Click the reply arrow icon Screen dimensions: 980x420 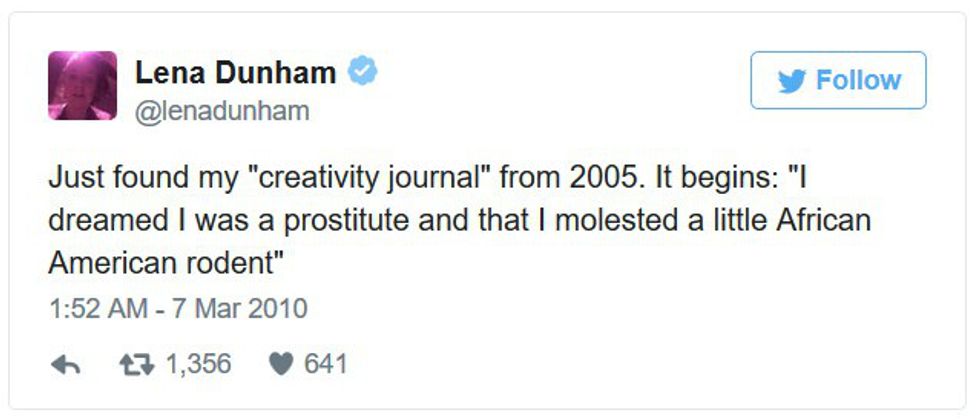click(x=65, y=365)
